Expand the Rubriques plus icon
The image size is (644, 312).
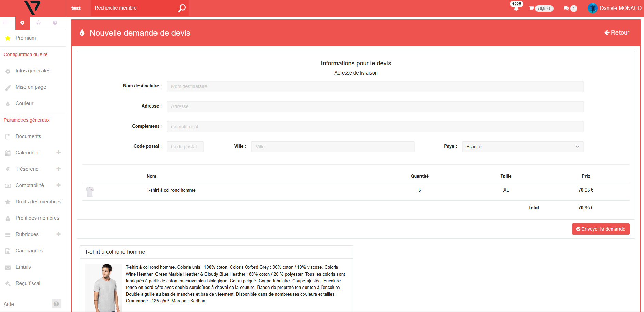[59, 234]
